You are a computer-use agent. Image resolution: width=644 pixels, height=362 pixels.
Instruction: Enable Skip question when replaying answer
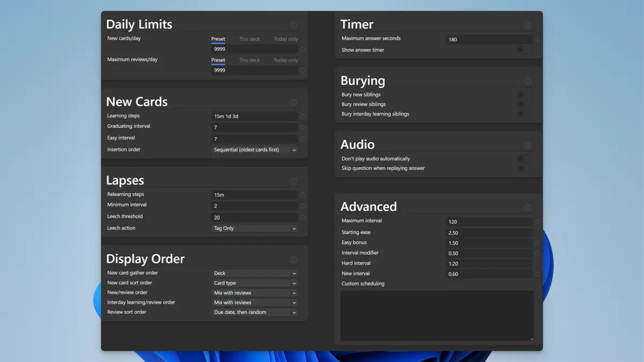(524, 167)
